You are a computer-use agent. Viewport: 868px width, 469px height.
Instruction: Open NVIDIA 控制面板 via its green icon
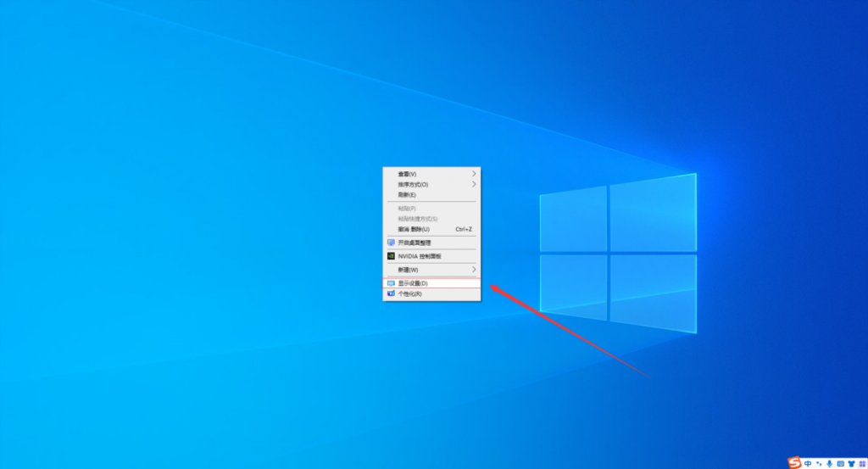391,256
